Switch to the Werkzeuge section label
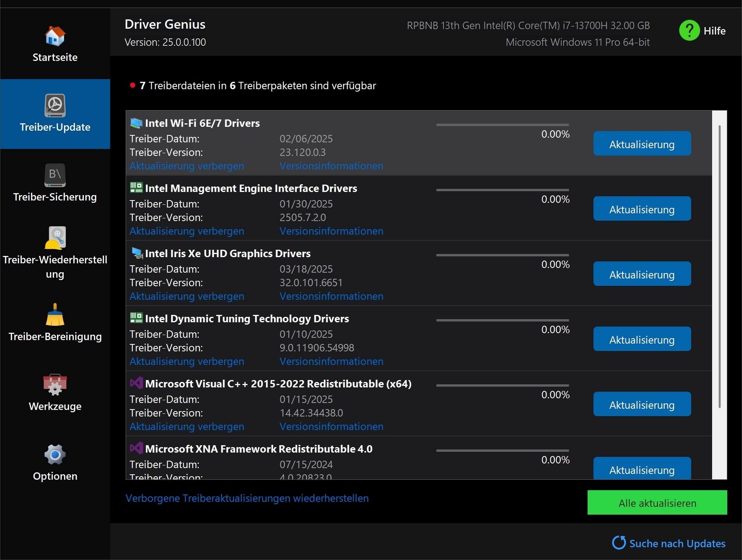Screen dimensions: 742x560 (x=55, y=406)
